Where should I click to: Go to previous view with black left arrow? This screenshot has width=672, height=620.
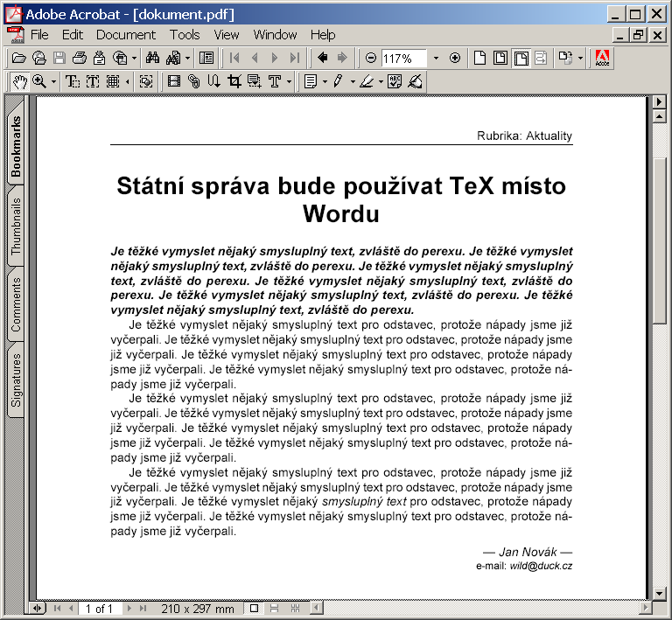pyautogui.click(x=322, y=58)
